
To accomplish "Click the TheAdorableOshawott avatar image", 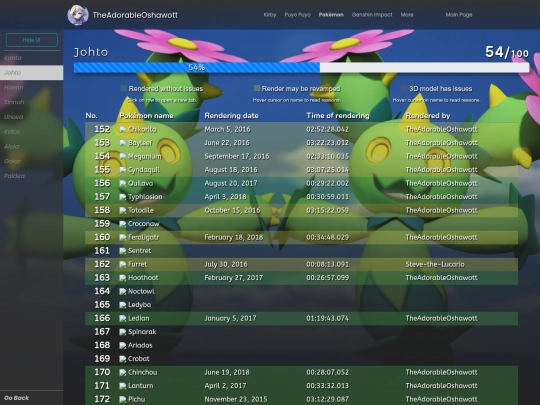I will (x=78, y=15).
